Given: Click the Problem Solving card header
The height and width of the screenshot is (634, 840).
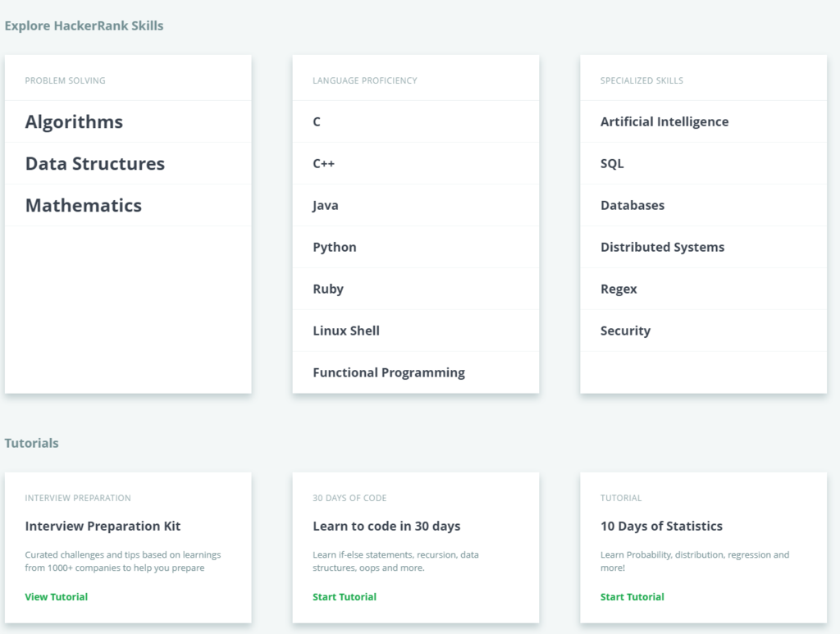Looking at the screenshot, I should (65, 80).
